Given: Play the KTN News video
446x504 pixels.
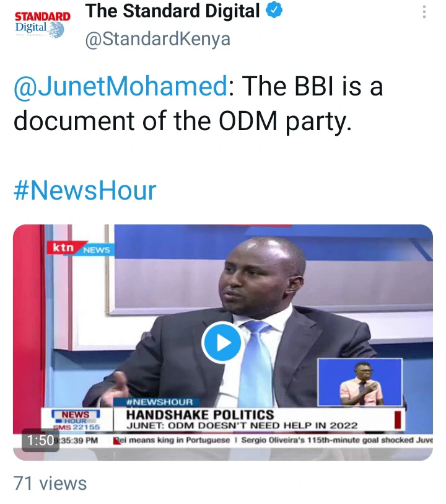Looking at the screenshot, I should coord(221,343).
